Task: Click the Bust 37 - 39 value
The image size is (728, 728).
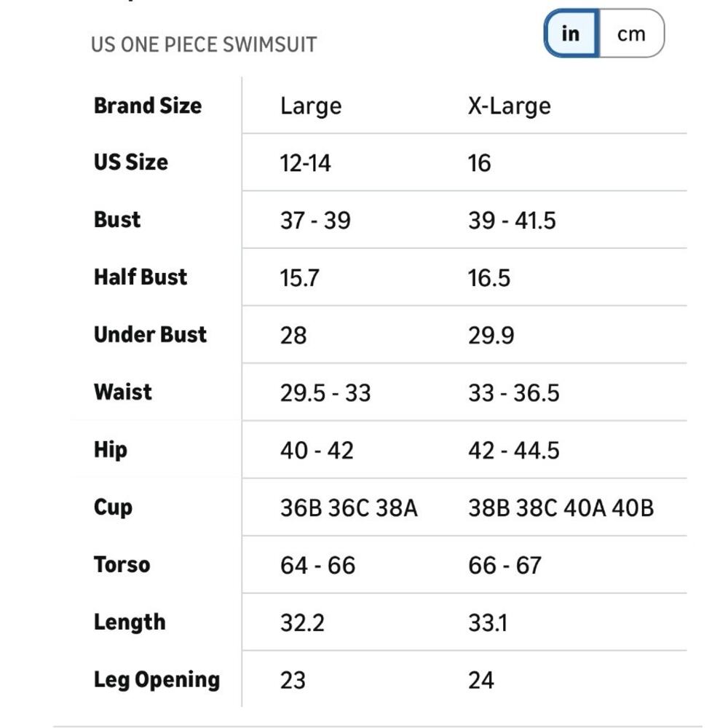Action: pyautogui.click(x=315, y=221)
